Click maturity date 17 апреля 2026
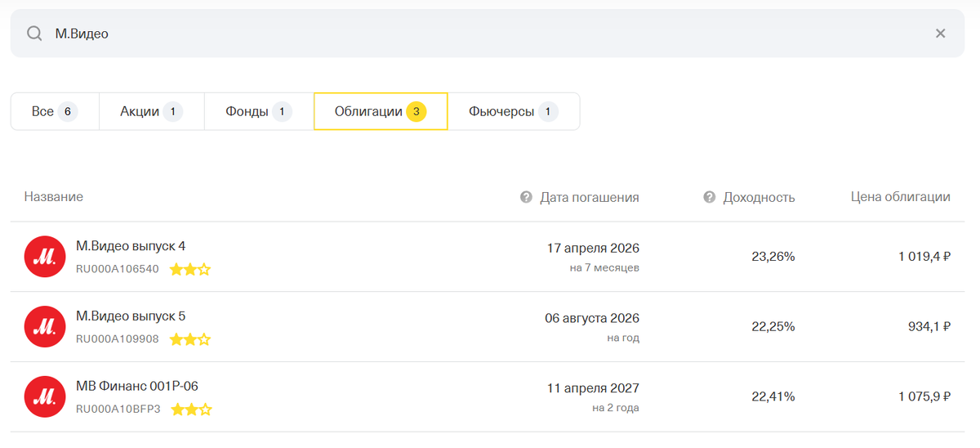The image size is (980, 448). coord(593,248)
